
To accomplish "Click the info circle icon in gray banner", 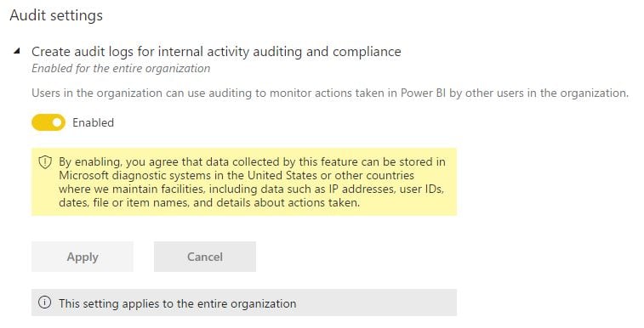I will [44, 303].
